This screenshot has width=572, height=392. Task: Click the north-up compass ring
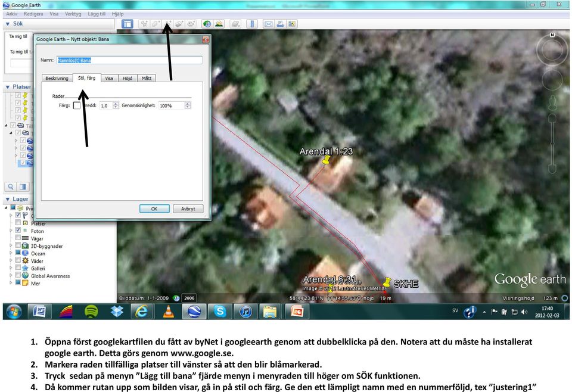[552, 49]
